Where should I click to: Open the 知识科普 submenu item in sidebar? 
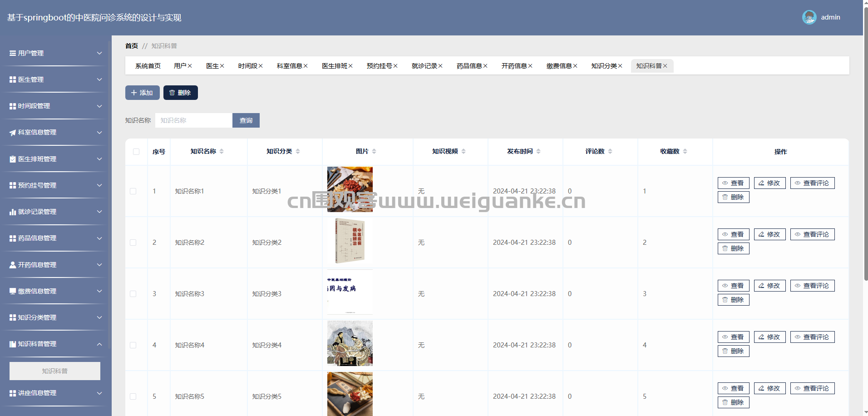point(55,371)
